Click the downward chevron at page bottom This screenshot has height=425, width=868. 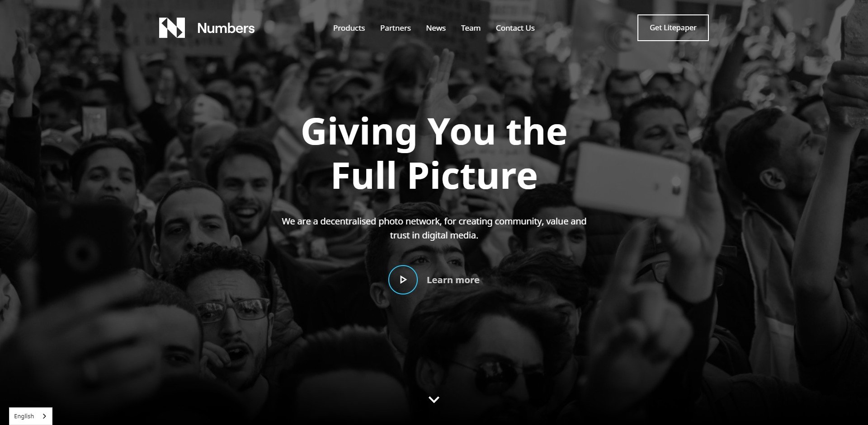pyautogui.click(x=434, y=399)
